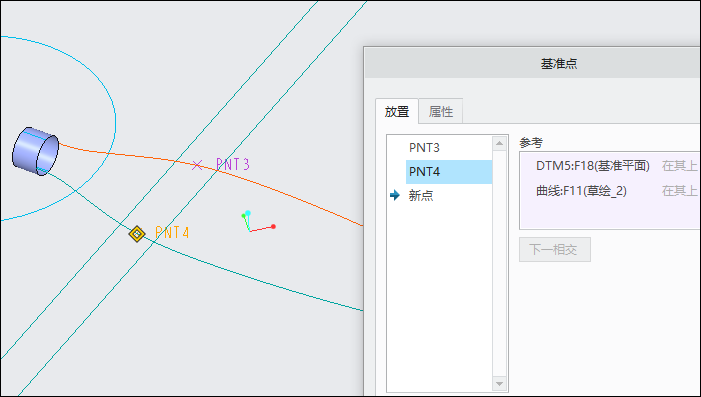Open 在其上 constraint for DTM5 reference
701x397 pixels.
680,166
